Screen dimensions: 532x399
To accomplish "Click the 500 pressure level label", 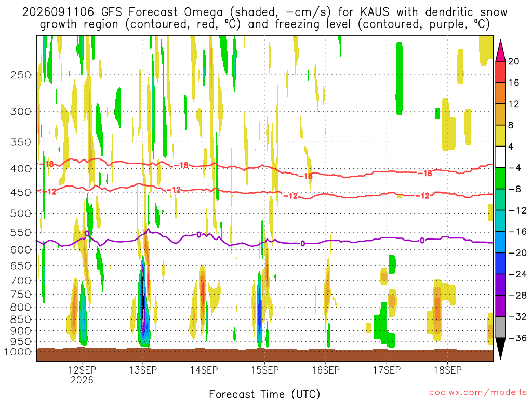I will [21, 214].
